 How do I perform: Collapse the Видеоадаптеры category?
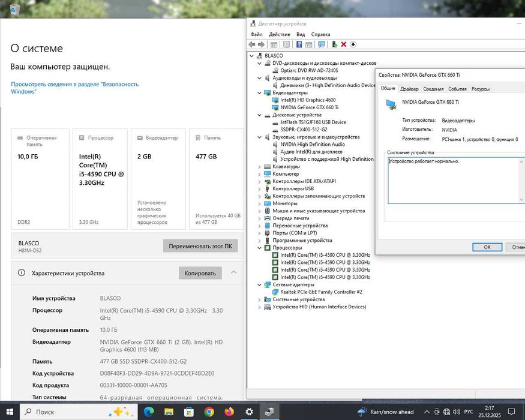(x=259, y=92)
